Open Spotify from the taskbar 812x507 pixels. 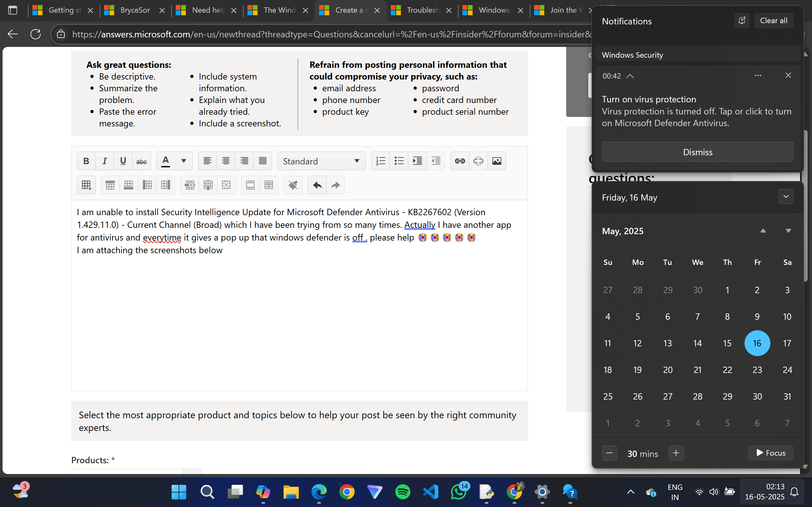pyautogui.click(x=403, y=492)
